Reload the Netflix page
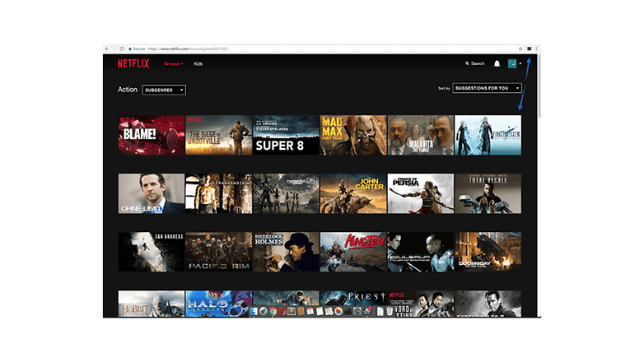Image resolution: width=644 pixels, height=362 pixels. (x=122, y=49)
